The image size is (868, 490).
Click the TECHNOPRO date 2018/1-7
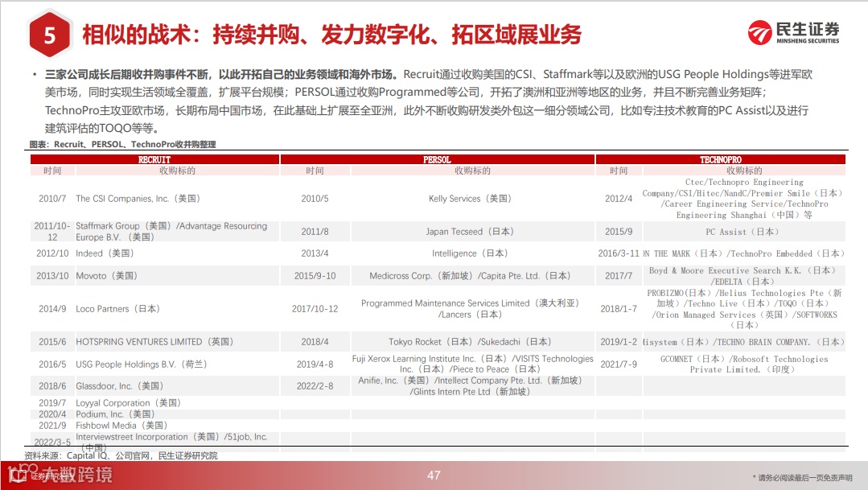619,308
